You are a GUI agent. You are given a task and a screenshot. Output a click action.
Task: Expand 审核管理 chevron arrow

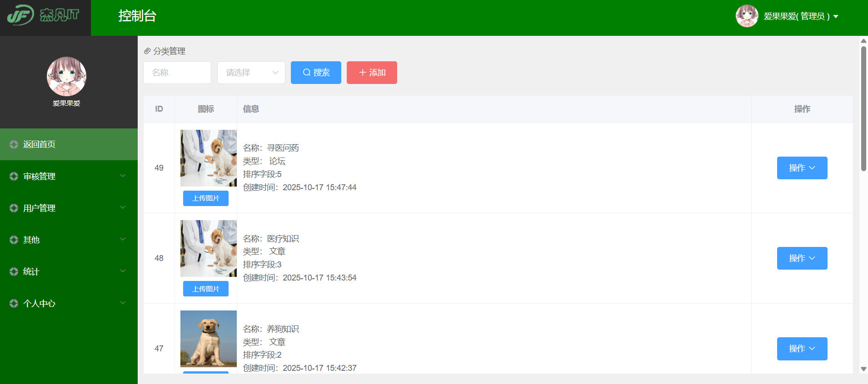point(123,176)
